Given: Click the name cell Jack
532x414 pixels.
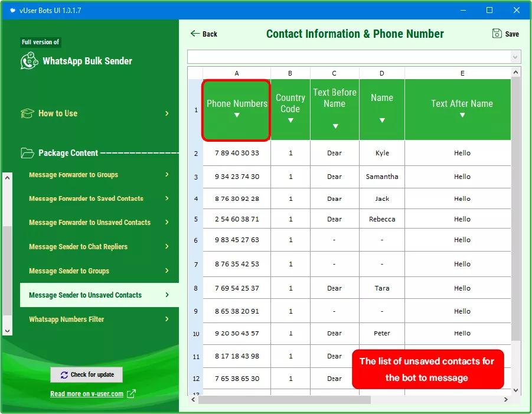Looking at the screenshot, I should click(382, 199).
